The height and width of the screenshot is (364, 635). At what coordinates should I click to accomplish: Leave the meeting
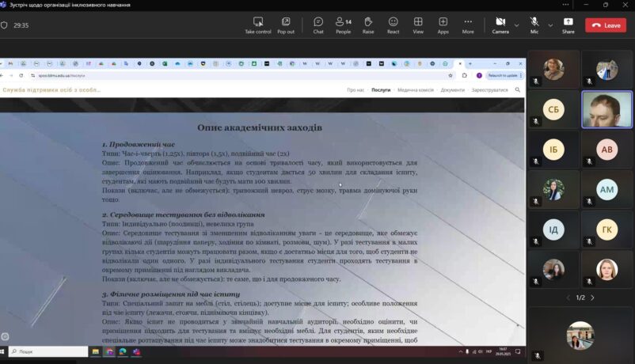[x=606, y=25]
